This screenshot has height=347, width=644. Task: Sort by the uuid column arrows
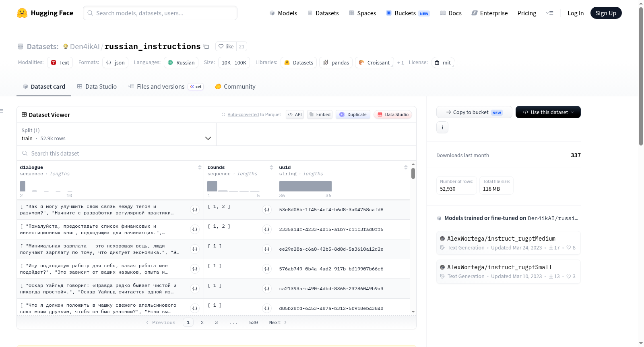tap(406, 167)
